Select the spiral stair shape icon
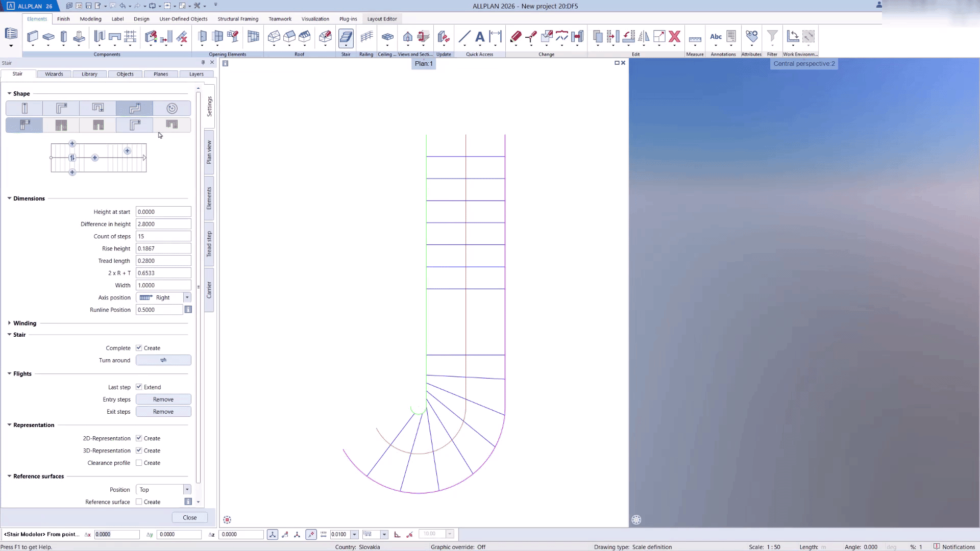980x551 pixels. 172,108
